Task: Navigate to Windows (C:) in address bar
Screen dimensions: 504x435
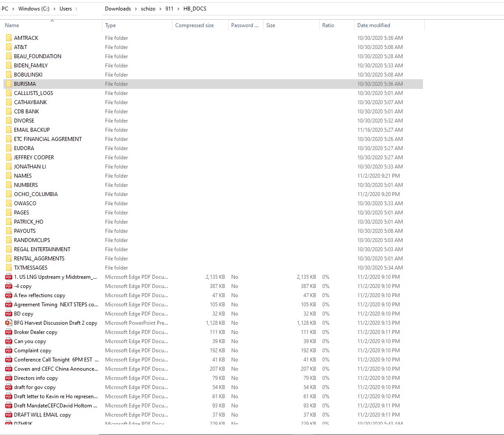Action: (x=34, y=9)
